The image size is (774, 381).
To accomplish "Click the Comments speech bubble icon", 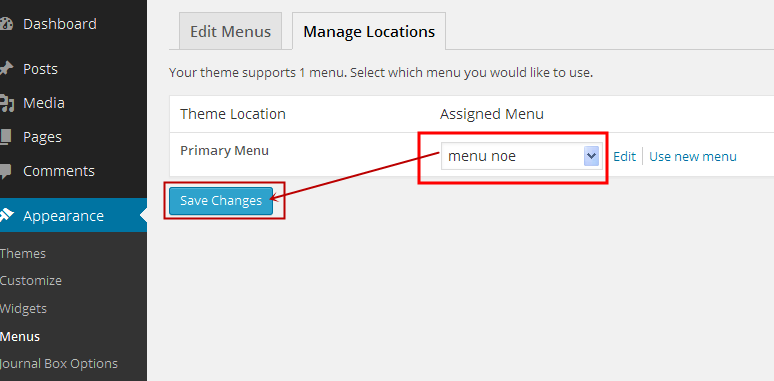I will click(x=5, y=171).
